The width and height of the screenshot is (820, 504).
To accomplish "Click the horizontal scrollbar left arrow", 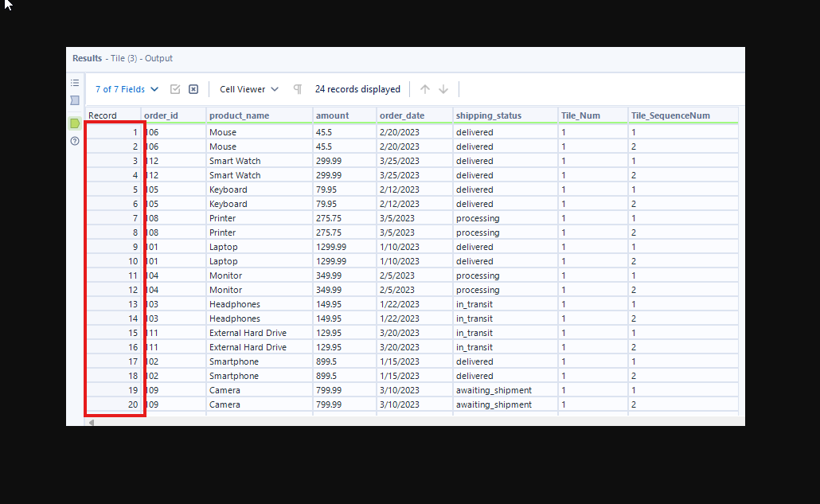I will [90, 422].
